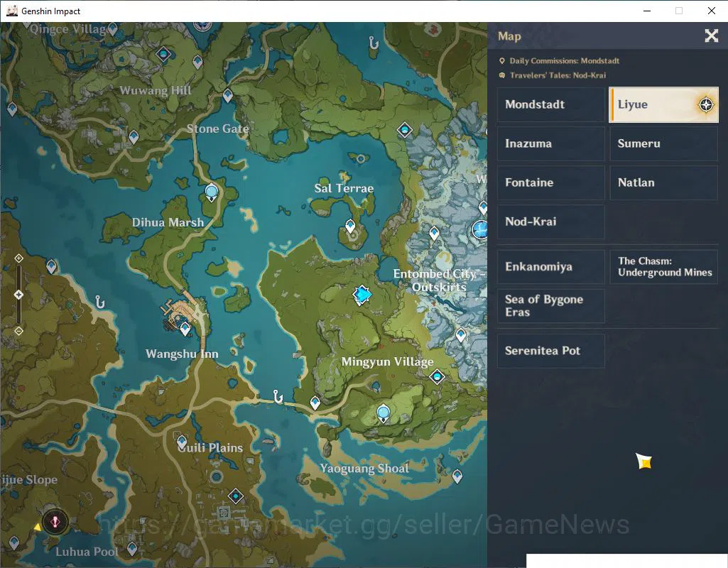The image size is (728, 568).
Task: Click the Wangshu Inn map label
Action: (x=182, y=354)
